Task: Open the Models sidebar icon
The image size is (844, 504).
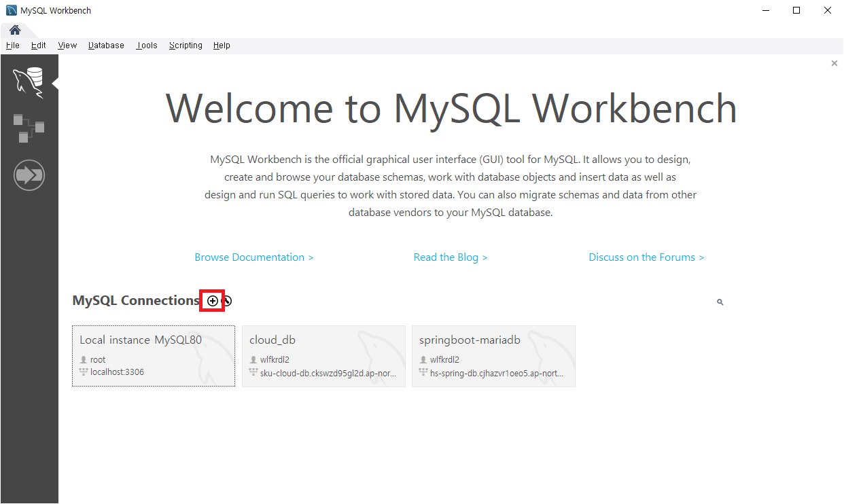Action: click(x=29, y=128)
